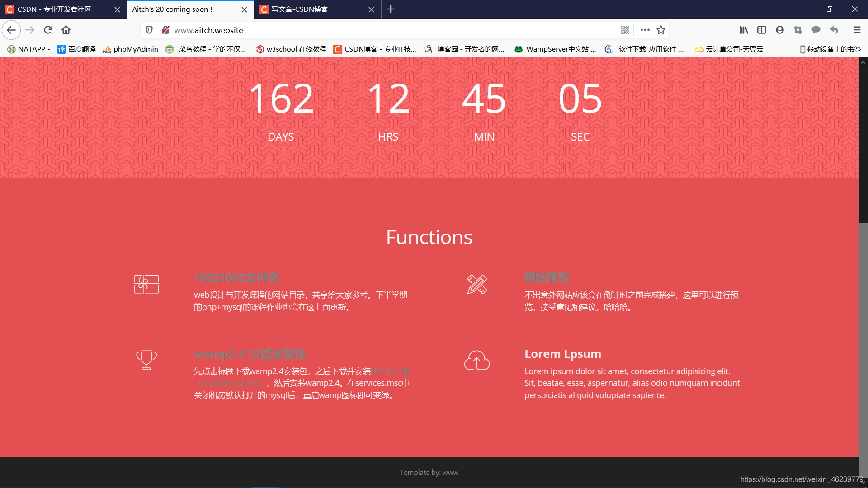Show the sidebar via toolbar icon
The width and height of the screenshot is (868, 488).
tap(762, 30)
